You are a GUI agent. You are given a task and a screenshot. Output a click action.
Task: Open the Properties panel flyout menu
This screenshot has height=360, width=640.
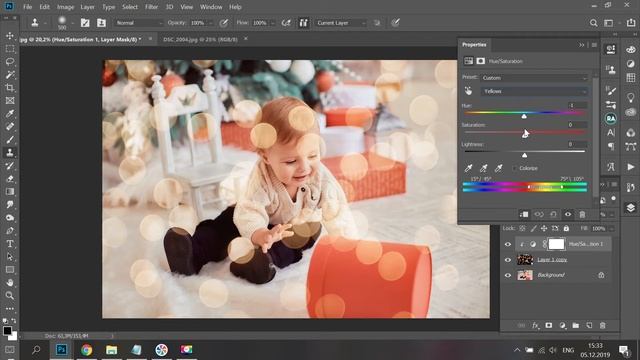(x=594, y=45)
